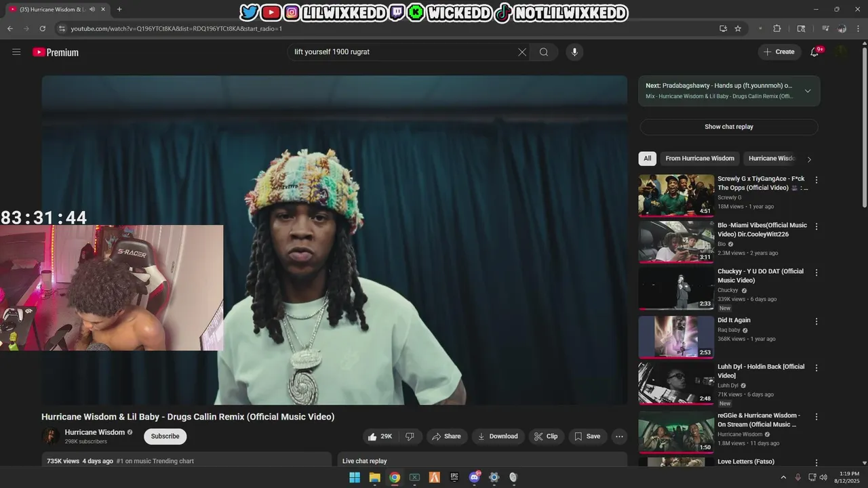
Task: Open options for Did It Again video
Action: tap(816, 321)
